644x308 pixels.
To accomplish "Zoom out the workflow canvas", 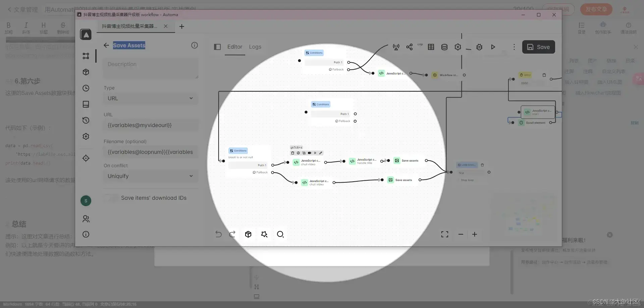I will pyautogui.click(x=461, y=234).
